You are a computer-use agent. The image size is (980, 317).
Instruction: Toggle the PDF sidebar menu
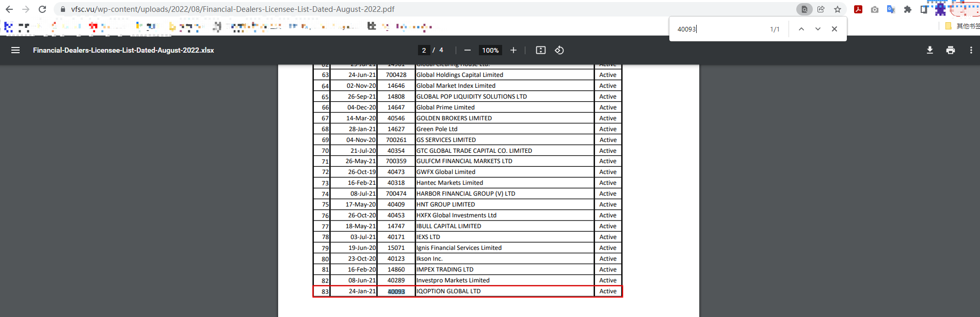pyautogui.click(x=15, y=50)
